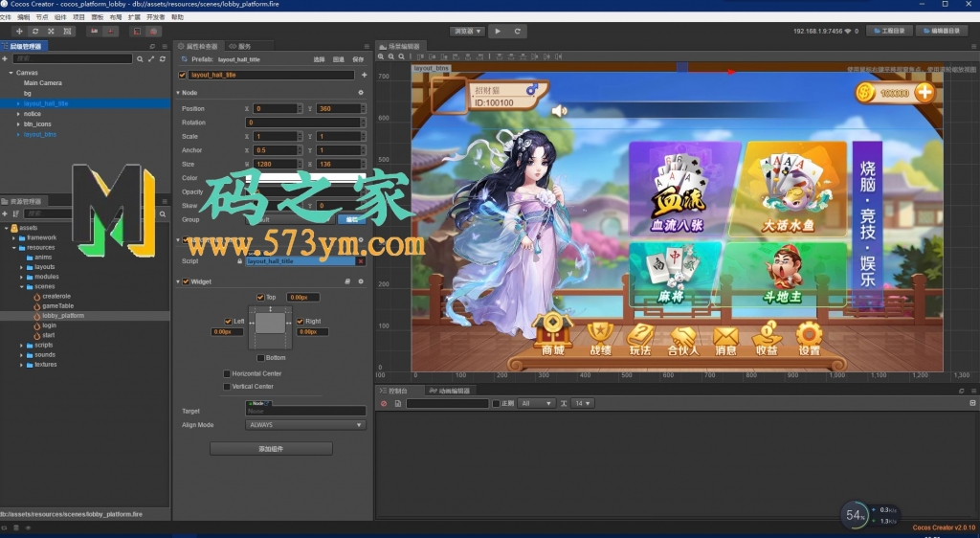Click the sound speaker in lobby scene

[559, 111]
